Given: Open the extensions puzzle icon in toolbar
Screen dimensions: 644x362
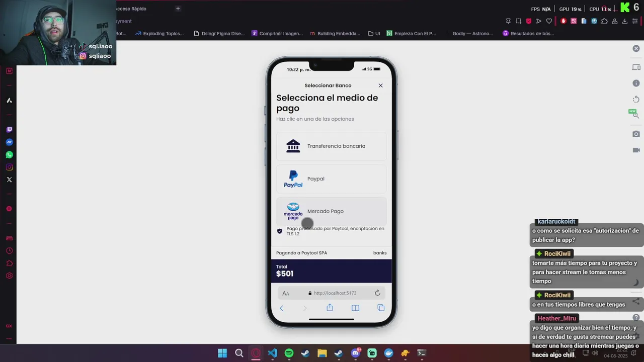Looking at the screenshot, I should [x=604, y=21].
